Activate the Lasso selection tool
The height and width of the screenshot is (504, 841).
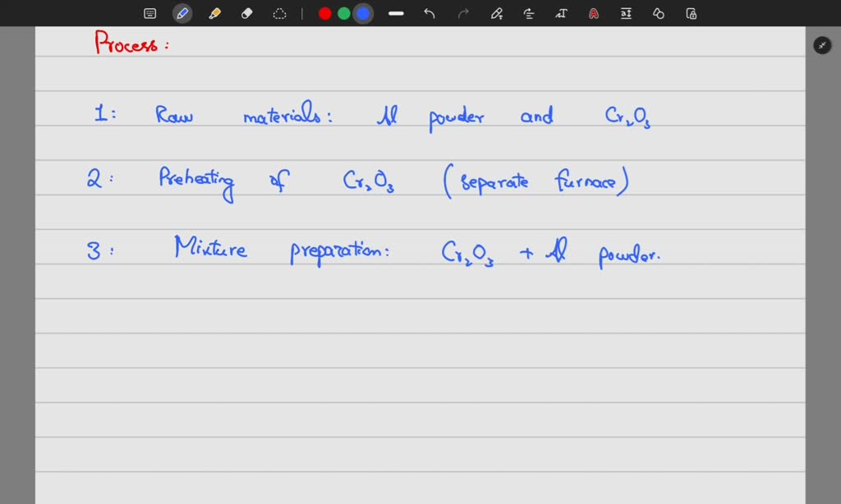[x=279, y=13]
